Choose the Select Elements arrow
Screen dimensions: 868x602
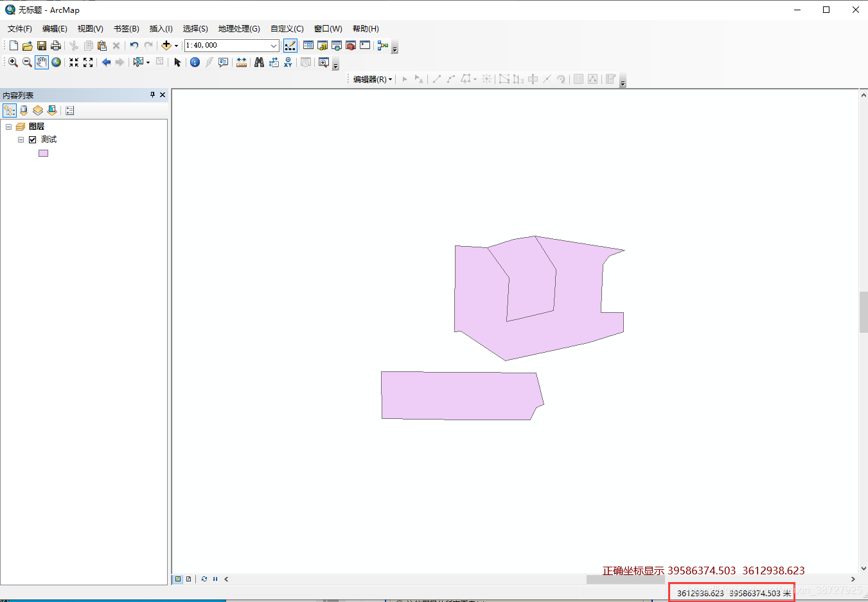point(177,62)
